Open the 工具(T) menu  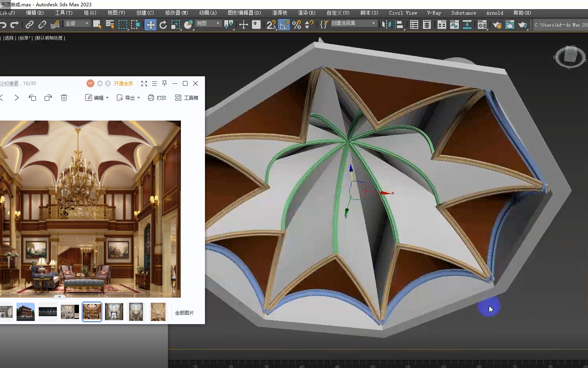coord(64,13)
